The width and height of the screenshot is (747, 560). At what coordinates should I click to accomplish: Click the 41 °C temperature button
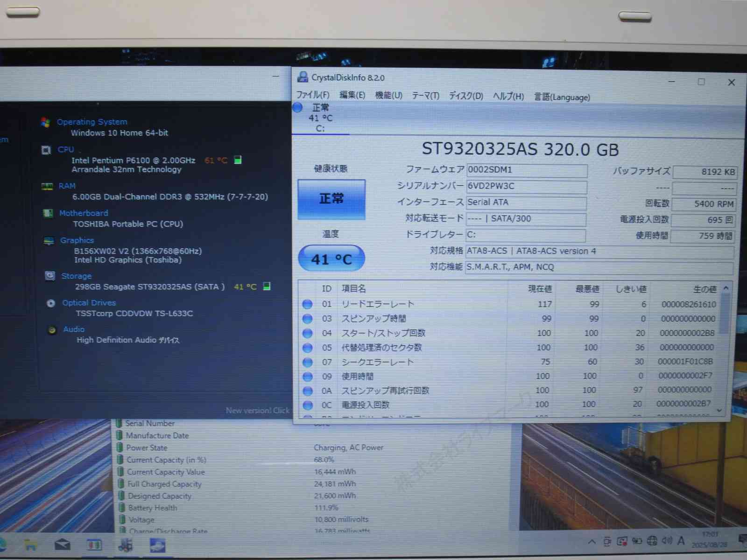pos(331,259)
